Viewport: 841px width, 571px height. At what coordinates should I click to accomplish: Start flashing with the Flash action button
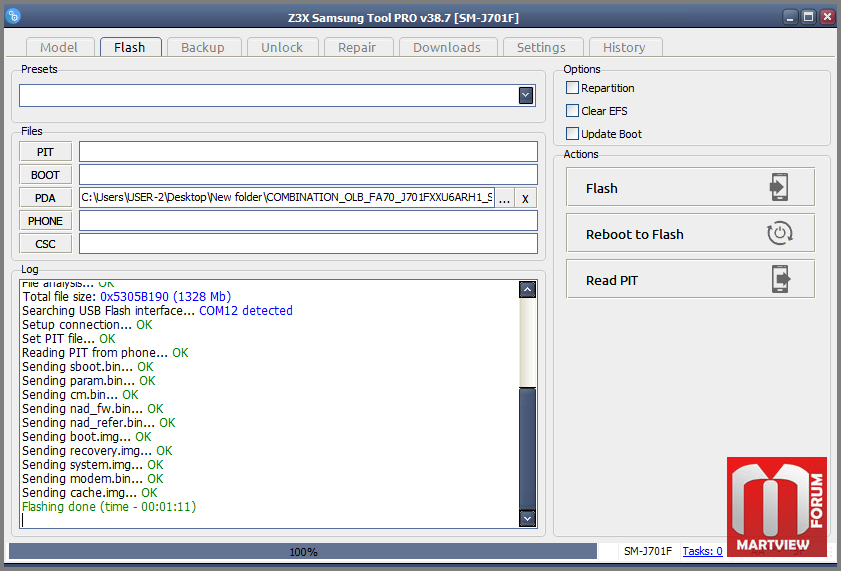(690, 187)
